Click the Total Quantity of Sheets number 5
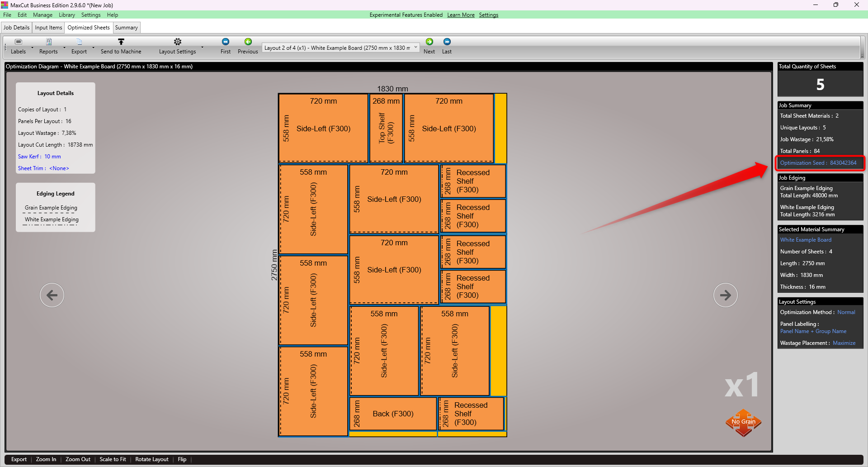The width and height of the screenshot is (868, 467). pyautogui.click(x=820, y=85)
